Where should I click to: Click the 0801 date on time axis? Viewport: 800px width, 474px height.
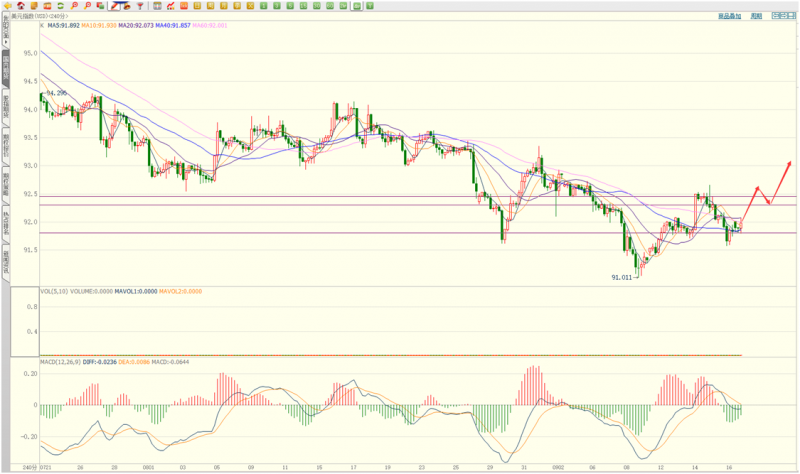point(148,467)
